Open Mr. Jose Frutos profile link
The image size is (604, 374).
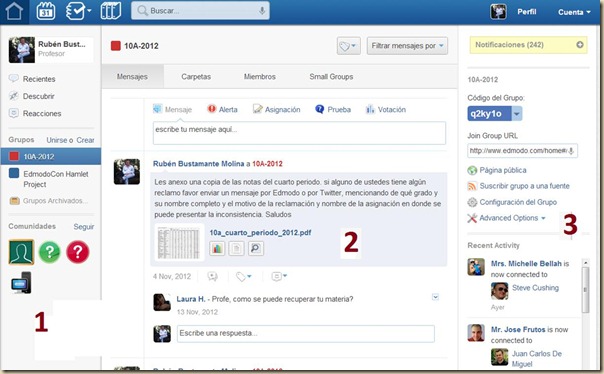coord(518,330)
